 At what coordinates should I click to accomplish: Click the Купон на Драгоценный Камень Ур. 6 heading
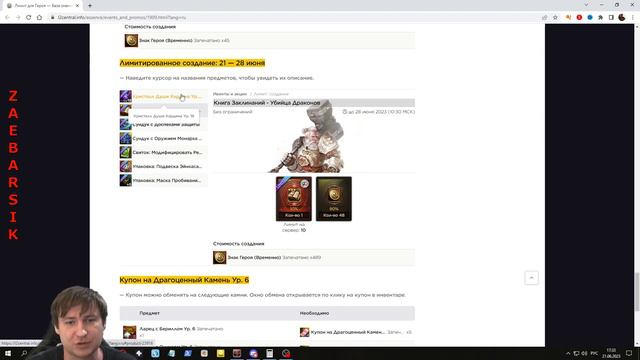pos(184,280)
